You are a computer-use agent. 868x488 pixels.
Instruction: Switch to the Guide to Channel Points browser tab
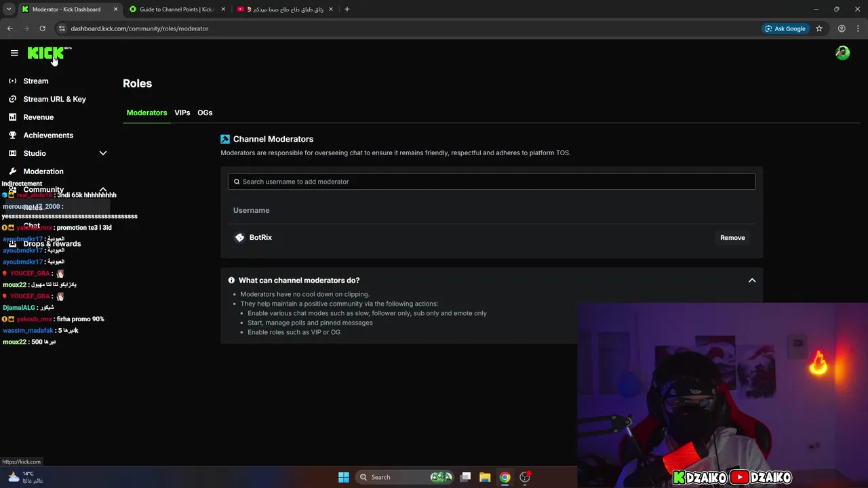point(177,9)
